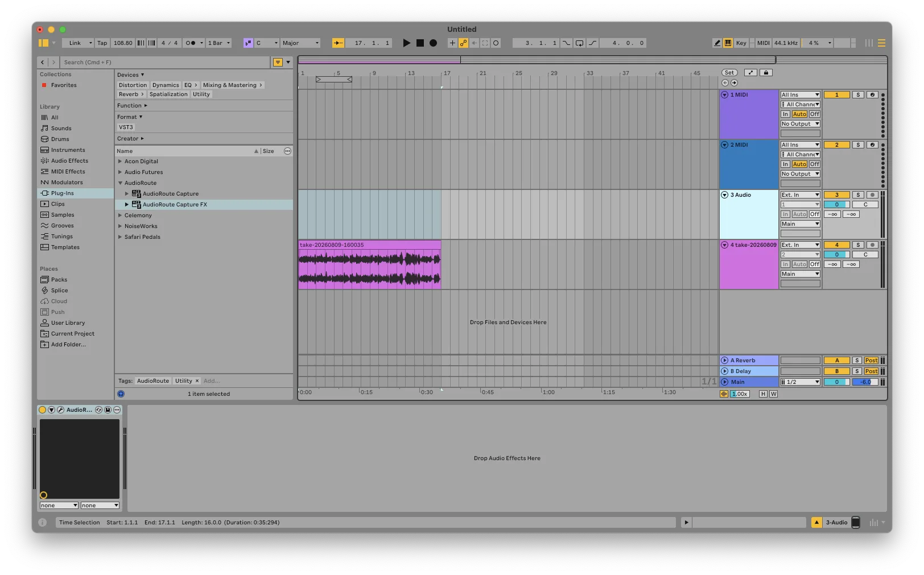Viewport: 924px width, 575px height.
Task: Click the Re-enable Automation arrow icon
Action: [475, 43]
